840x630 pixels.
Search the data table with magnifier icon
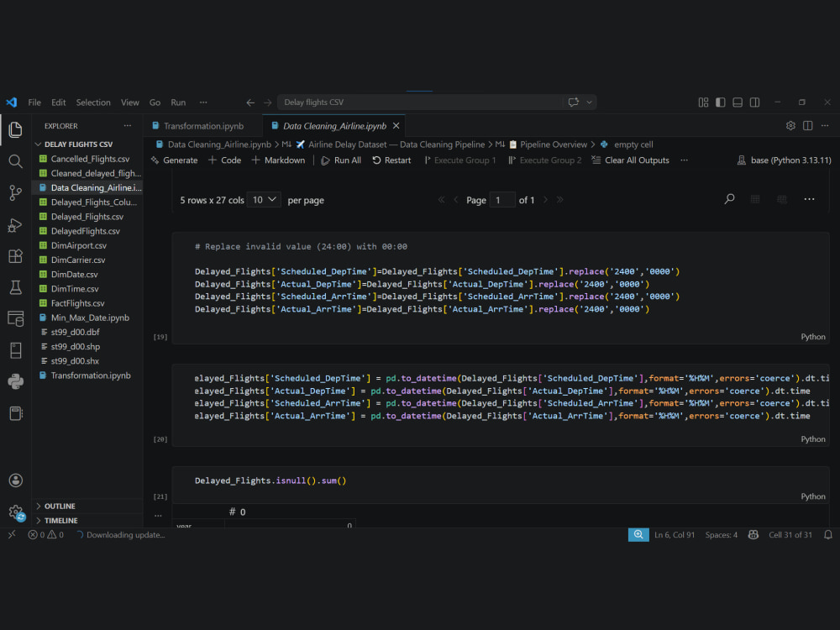click(x=729, y=199)
